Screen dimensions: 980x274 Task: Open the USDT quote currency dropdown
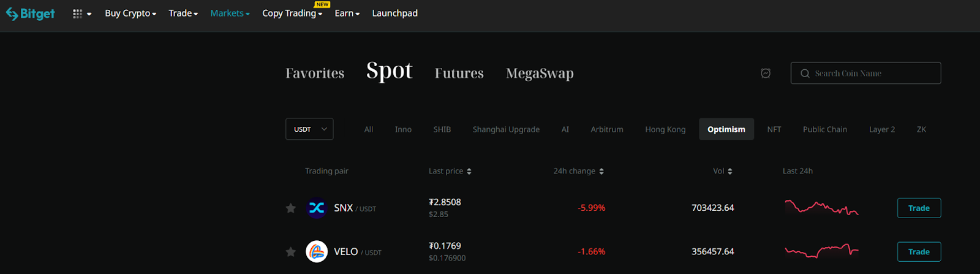(x=309, y=129)
